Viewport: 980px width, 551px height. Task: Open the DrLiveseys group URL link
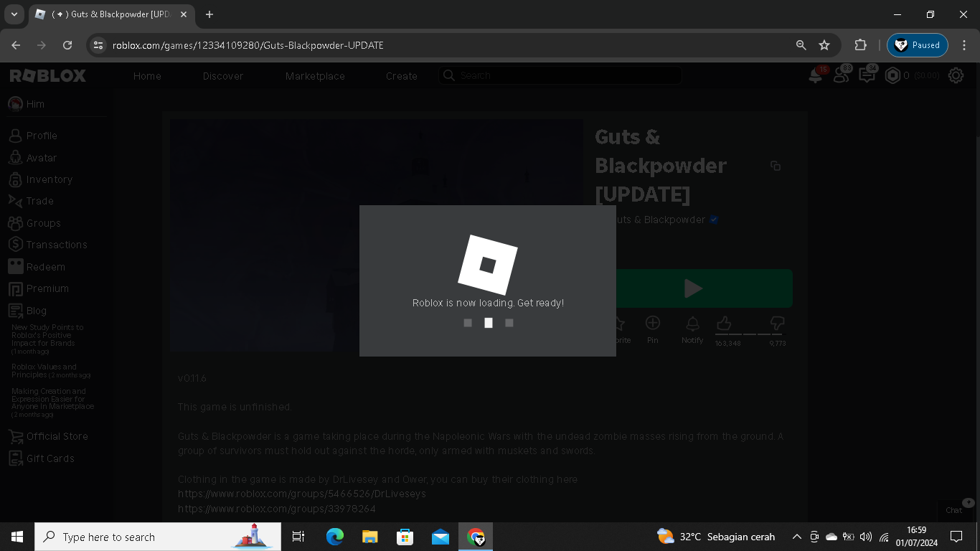[x=302, y=494]
